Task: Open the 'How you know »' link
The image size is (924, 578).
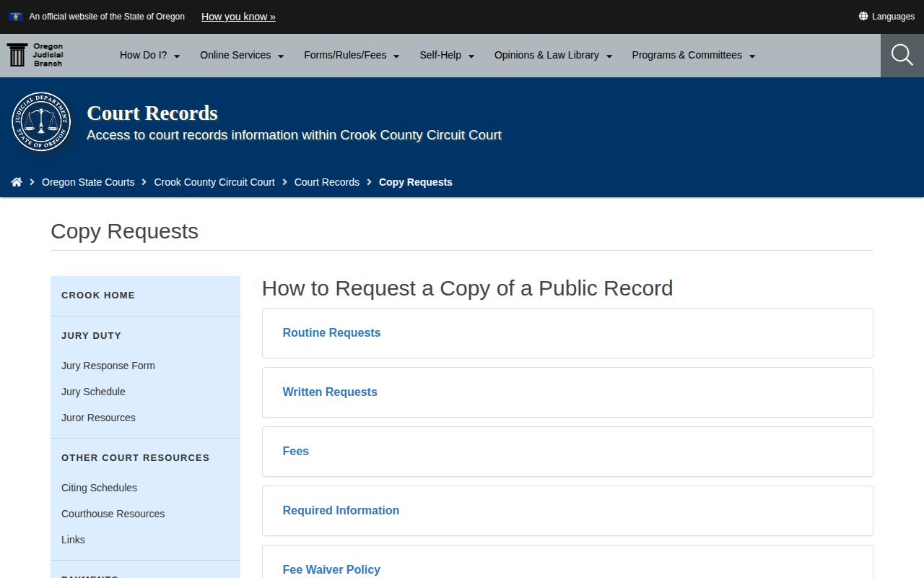Action: tap(238, 16)
